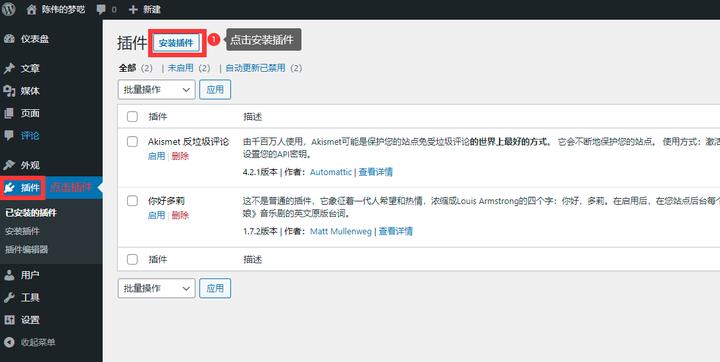Open the Matt Mullenweg author link

point(341,231)
